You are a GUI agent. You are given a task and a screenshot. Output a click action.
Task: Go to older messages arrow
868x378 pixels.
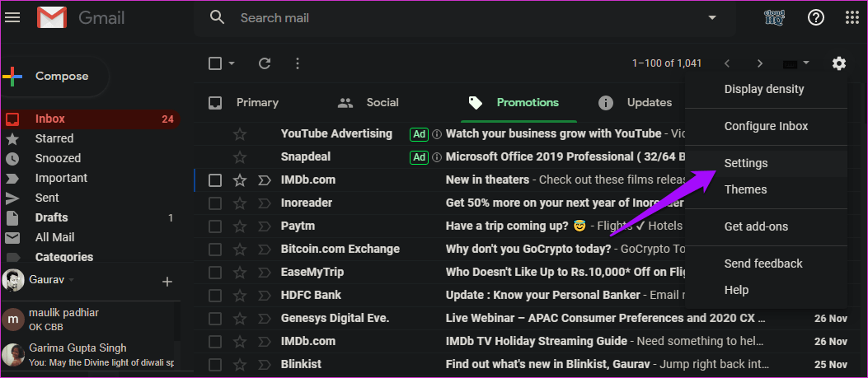coord(760,63)
